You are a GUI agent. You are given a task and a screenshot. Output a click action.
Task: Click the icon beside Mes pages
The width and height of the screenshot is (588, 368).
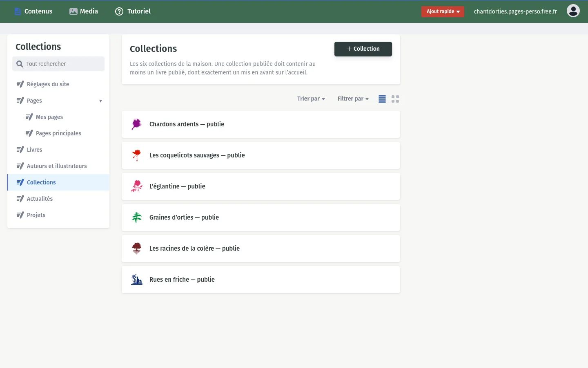coord(29,117)
